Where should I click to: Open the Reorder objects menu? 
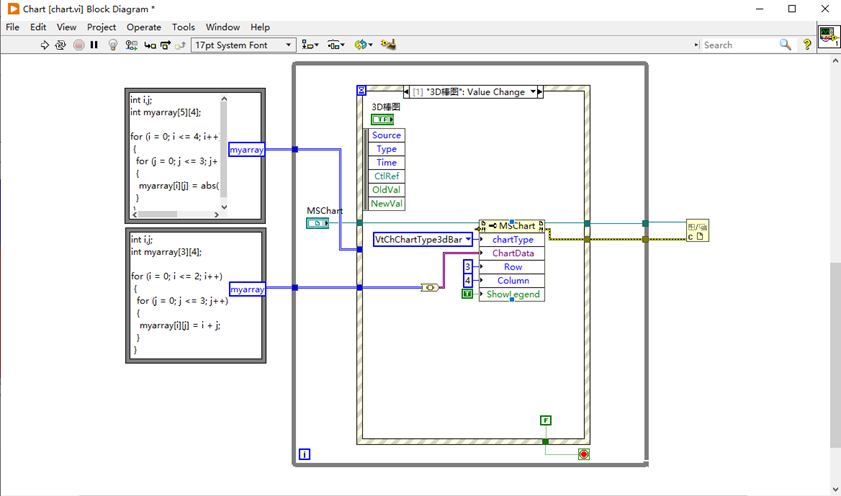(363, 45)
